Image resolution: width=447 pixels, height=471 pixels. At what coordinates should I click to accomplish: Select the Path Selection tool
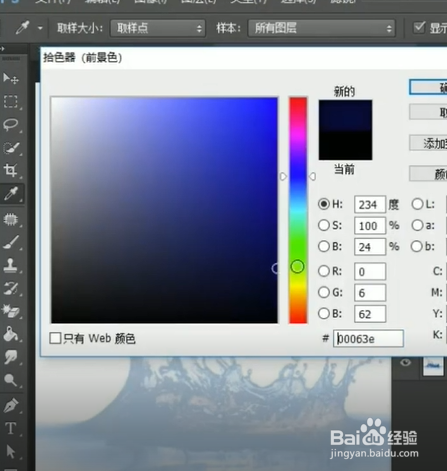[x=11, y=452]
